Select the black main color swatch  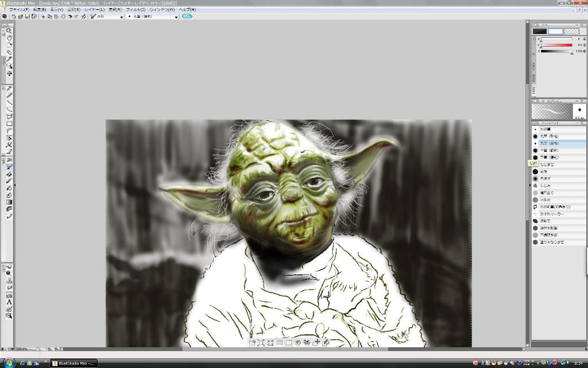pyautogui.click(x=540, y=32)
